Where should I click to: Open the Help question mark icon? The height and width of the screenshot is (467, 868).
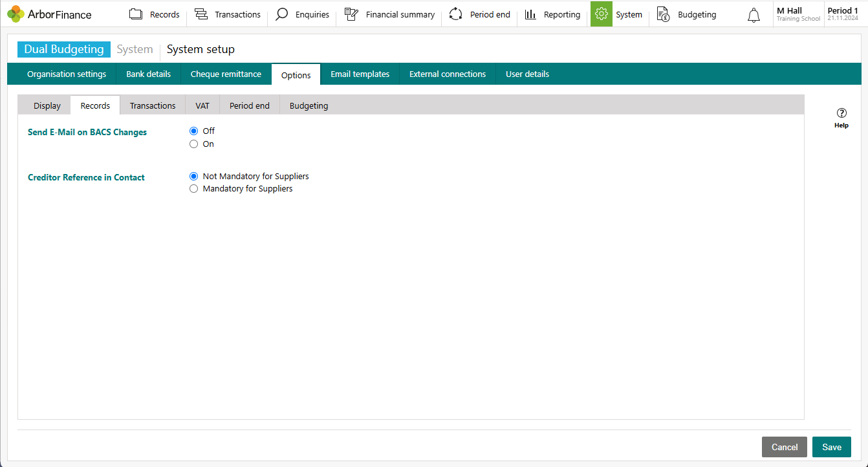[x=841, y=113]
